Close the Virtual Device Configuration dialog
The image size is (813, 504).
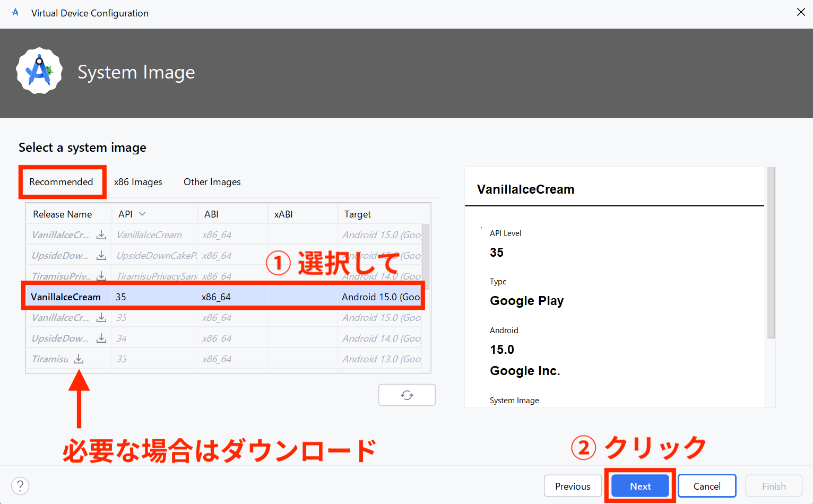click(801, 12)
